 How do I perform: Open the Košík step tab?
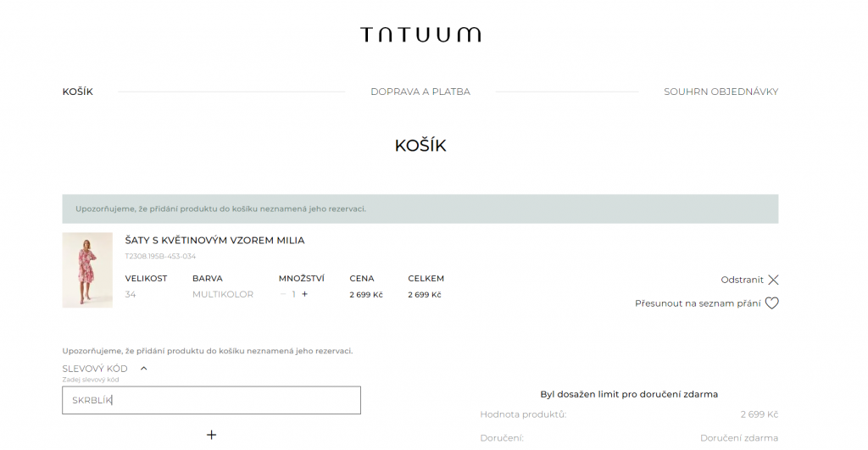point(77,92)
